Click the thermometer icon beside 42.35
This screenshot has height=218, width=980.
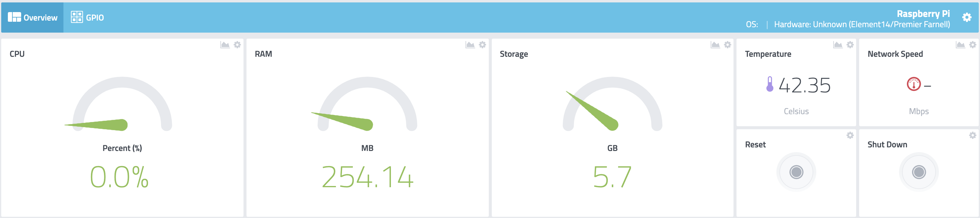770,84
